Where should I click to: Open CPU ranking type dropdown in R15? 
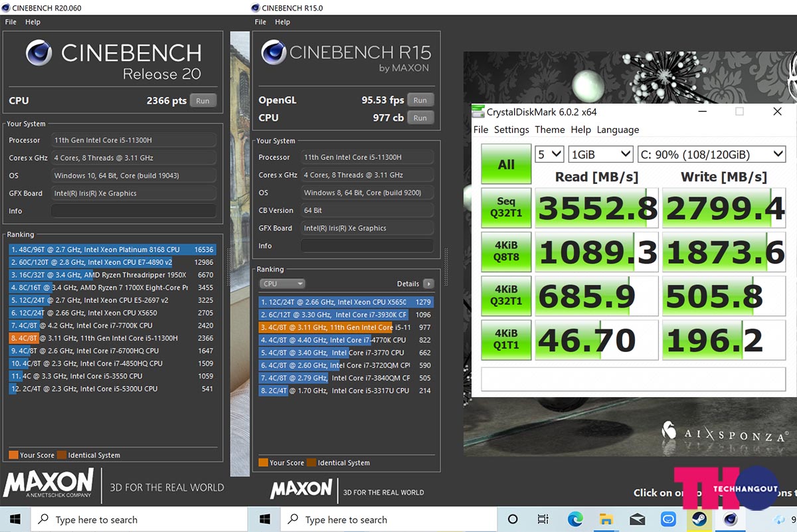pos(282,284)
